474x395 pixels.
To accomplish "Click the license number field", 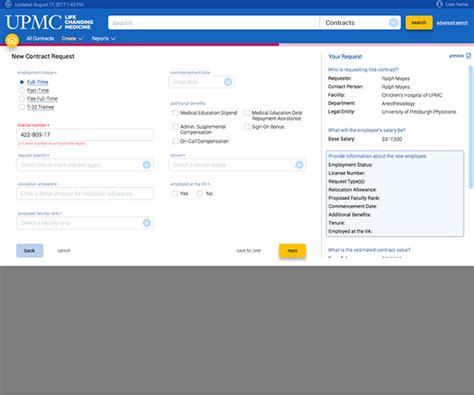I will 85,135.
